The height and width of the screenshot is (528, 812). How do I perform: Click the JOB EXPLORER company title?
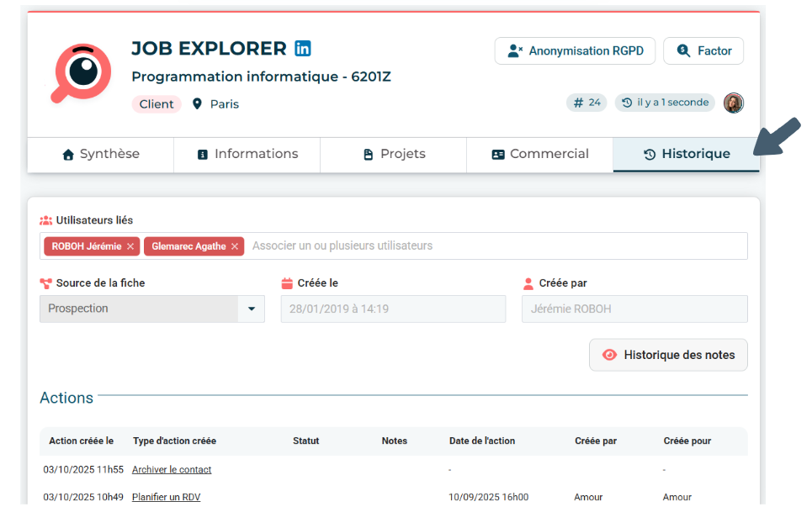point(209,48)
